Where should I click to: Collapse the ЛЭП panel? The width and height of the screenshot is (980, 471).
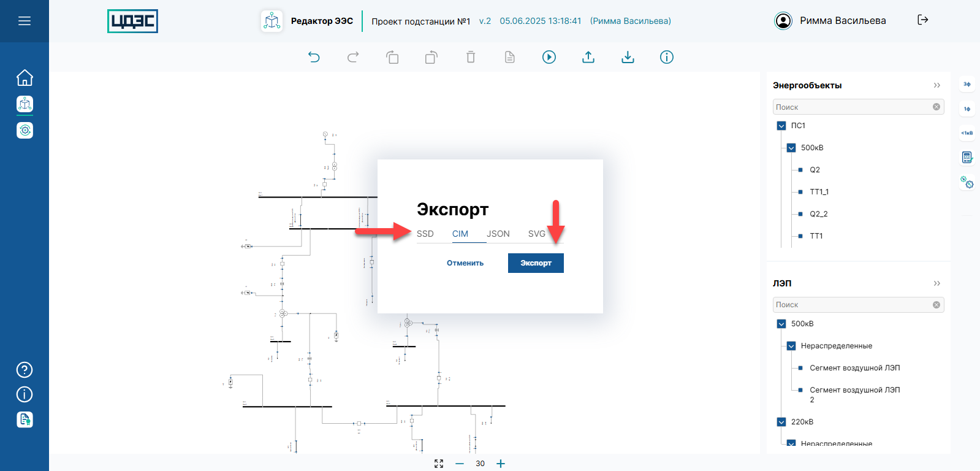coord(936,283)
